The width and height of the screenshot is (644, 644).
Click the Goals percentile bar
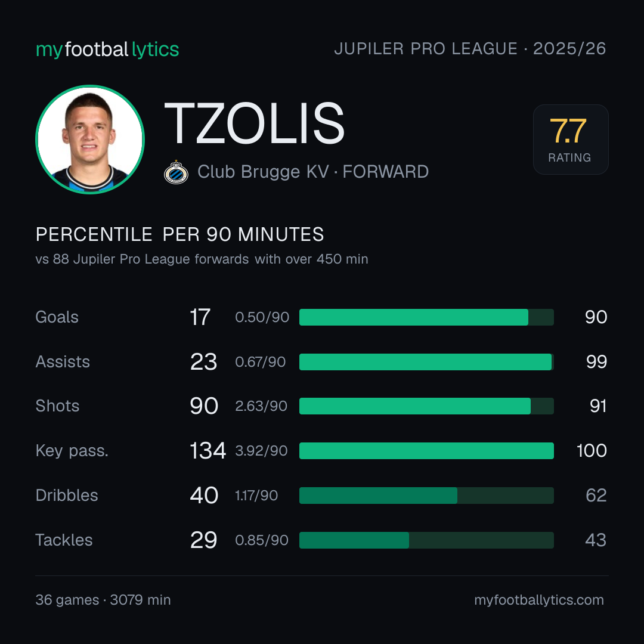426,317
